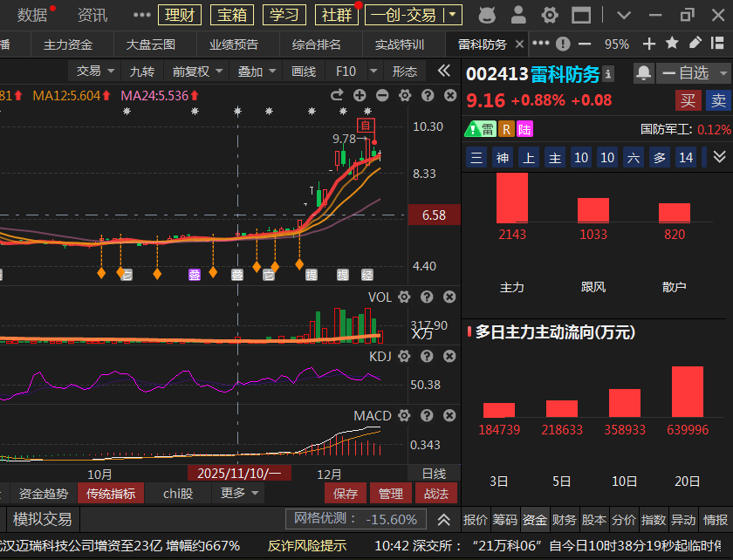Toggle 资金趋势 indicator group
The height and width of the screenshot is (560, 733).
click(x=44, y=493)
